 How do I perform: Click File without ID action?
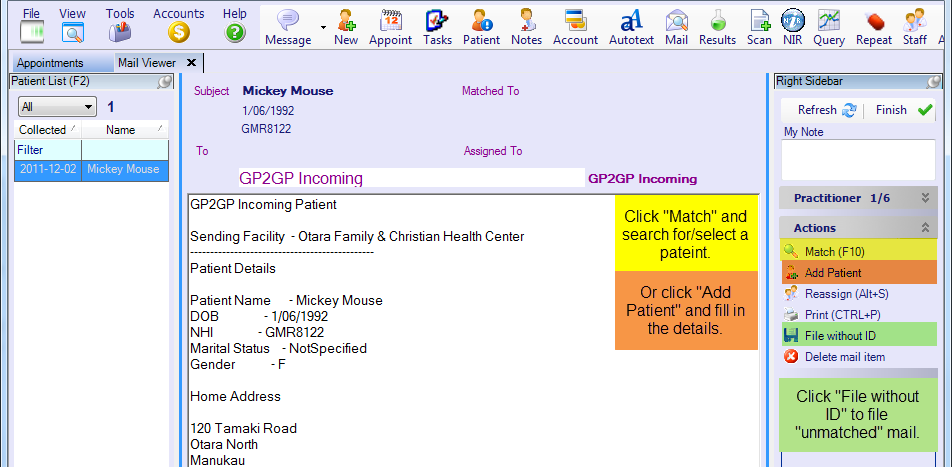click(860, 335)
